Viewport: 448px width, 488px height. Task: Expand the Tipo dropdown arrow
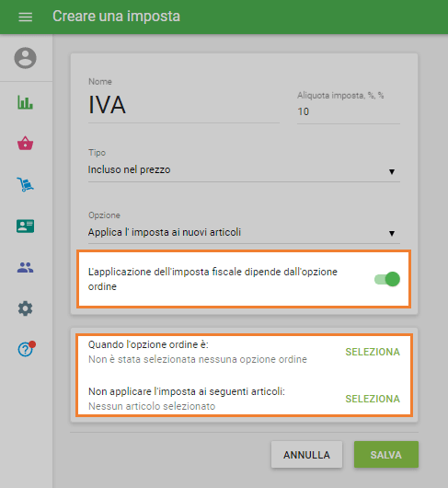click(x=392, y=172)
